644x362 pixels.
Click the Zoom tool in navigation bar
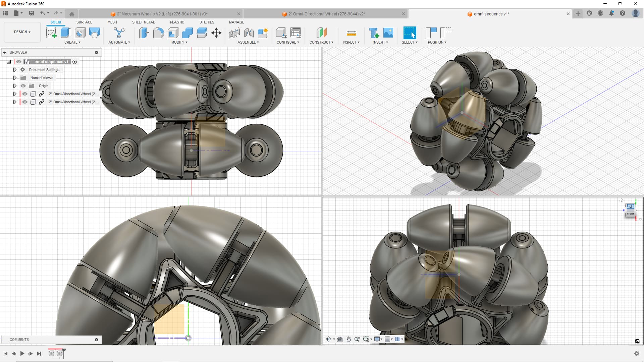pos(357,339)
